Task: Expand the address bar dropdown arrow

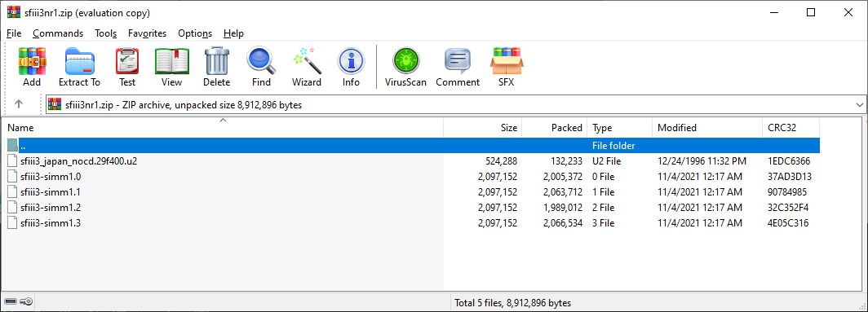Action: [x=860, y=104]
